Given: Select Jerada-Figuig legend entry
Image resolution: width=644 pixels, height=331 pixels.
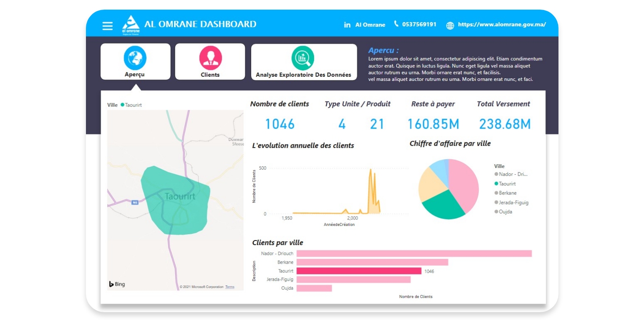Looking at the screenshot, I should [513, 202].
